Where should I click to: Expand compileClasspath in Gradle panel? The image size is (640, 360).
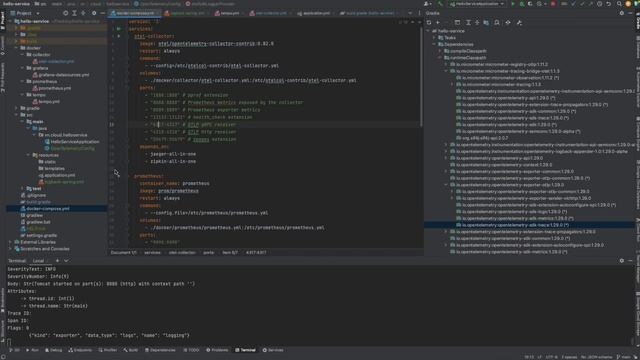(440, 51)
